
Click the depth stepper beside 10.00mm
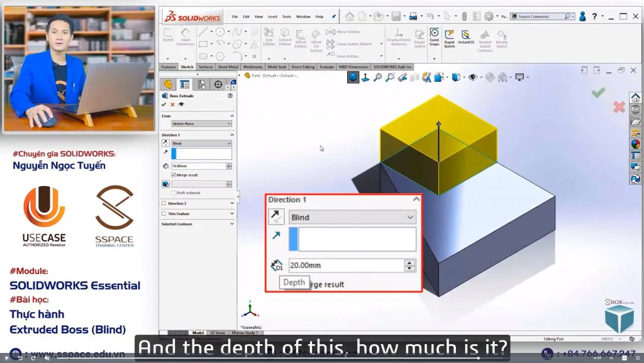[x=229, y=166]
